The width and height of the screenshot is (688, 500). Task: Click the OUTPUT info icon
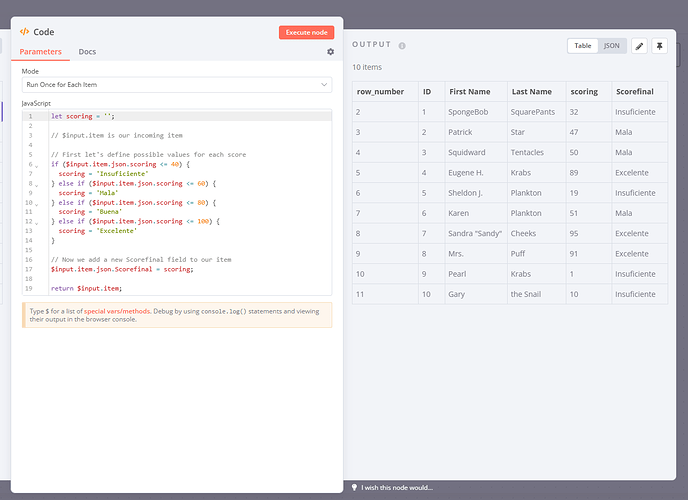[x=402, y=46]
